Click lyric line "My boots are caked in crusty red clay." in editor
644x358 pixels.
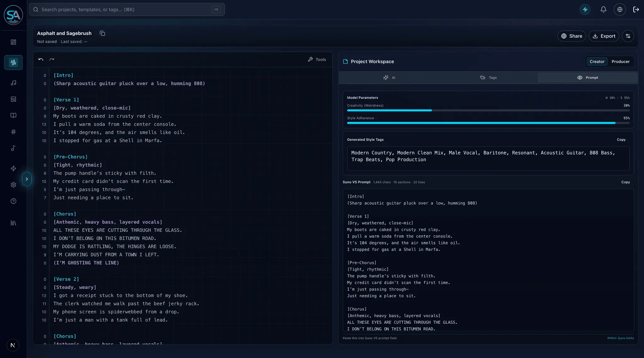108,116
